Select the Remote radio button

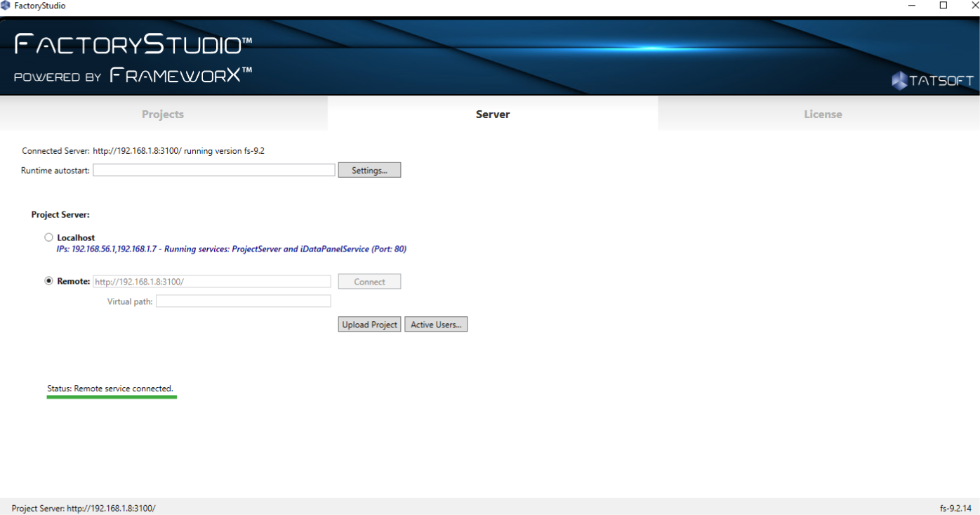click(48, 281)
